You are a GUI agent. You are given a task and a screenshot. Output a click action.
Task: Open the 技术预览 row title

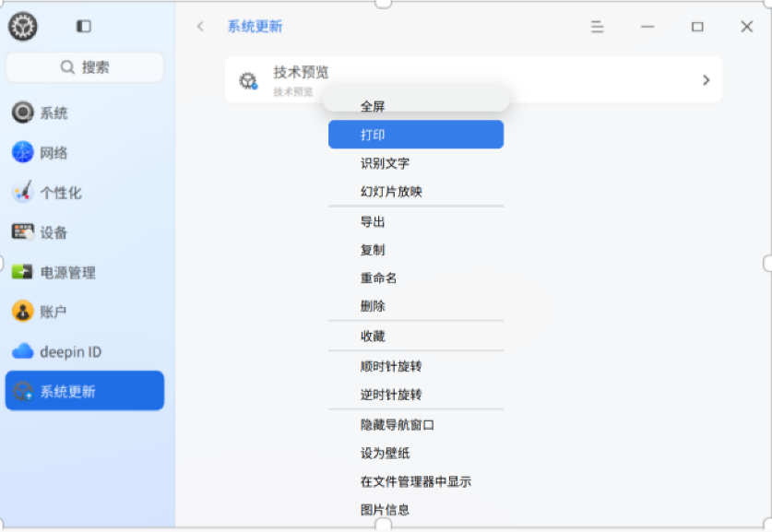(x=301, y=72)
